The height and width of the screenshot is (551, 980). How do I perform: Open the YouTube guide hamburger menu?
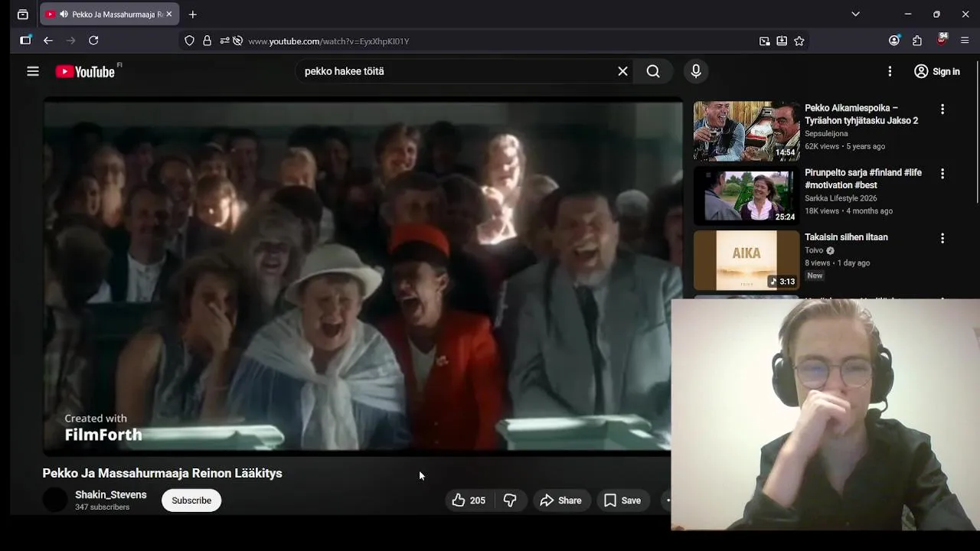pyautogui.click(x=33, y=71)
